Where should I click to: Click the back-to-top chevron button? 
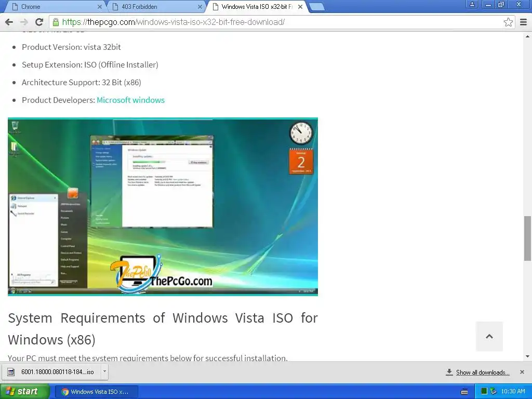489,336
